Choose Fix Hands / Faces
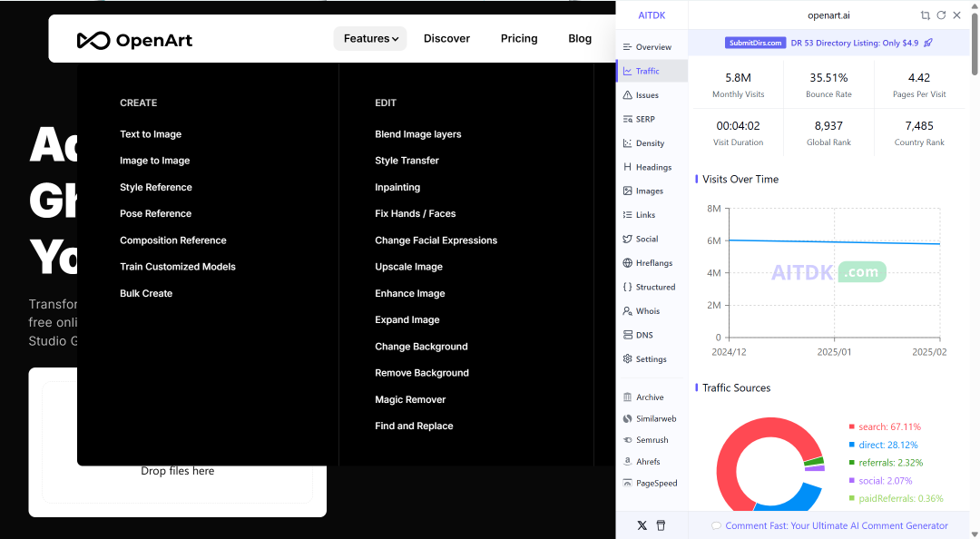The image size is (980, 539). 415,214
